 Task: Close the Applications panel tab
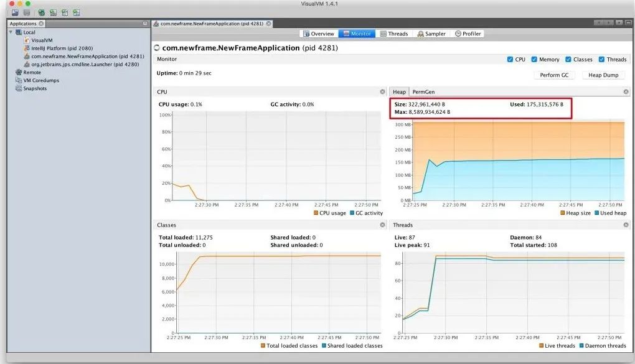click(x=41, y=24)
